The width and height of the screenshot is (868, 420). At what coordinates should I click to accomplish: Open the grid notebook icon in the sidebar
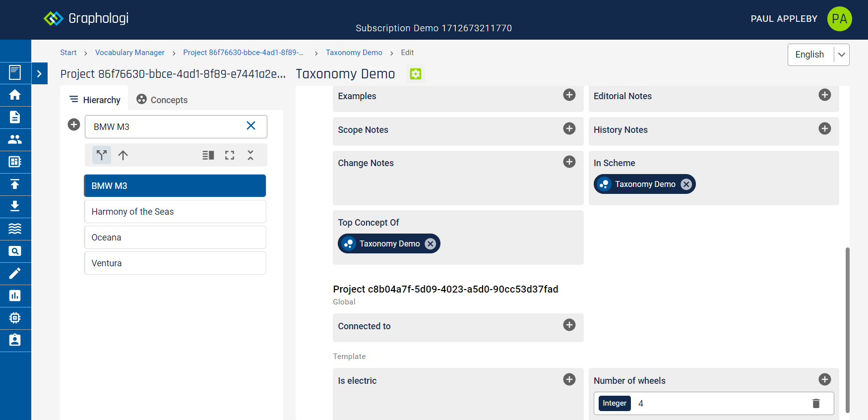pyautogui.click(x=15, y=162)
